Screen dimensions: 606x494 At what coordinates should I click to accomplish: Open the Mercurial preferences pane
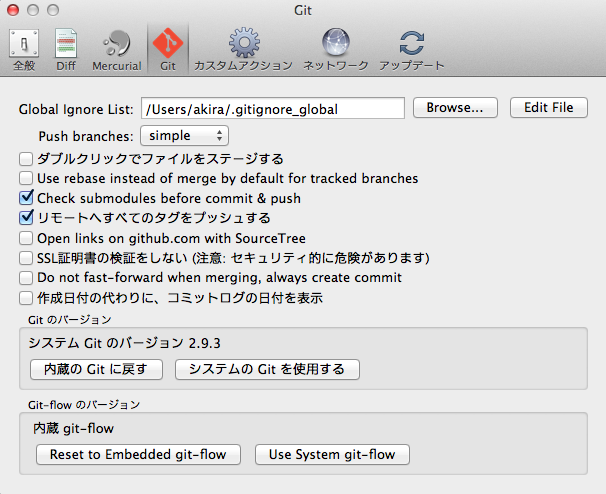(x=117, y=49)
